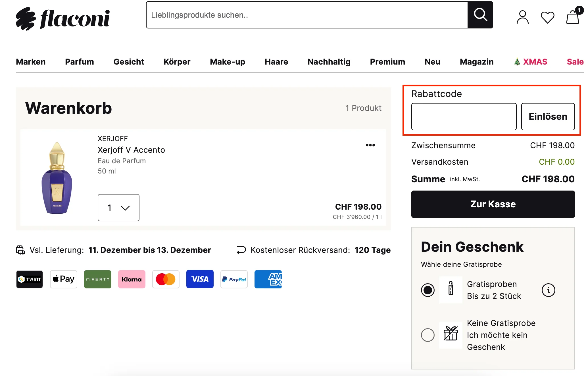Open the wishlist heart icon

click(x=547, y=17)
